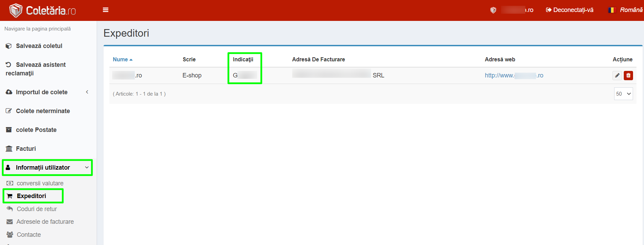Click the shield account icon in header
644x245 pixels.
493,10
